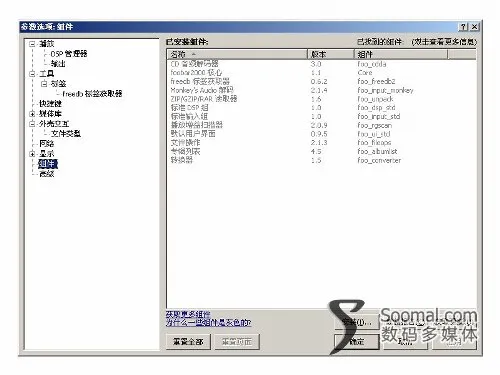Viewport: 500px width, 375px height.
Task: Open the 获取更多组件 link
Action: pos(188,314)
